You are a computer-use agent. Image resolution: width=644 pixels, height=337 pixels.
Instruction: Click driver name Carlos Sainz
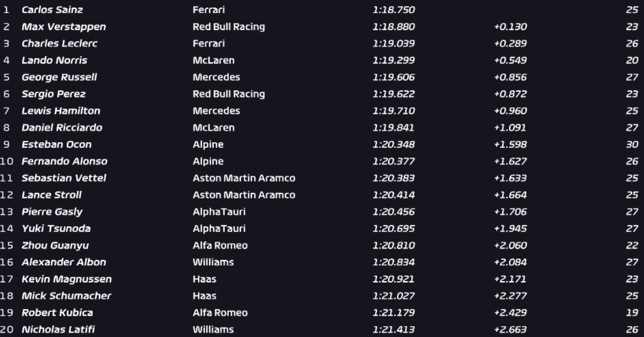pyautogui.click(x=52, y=10)
